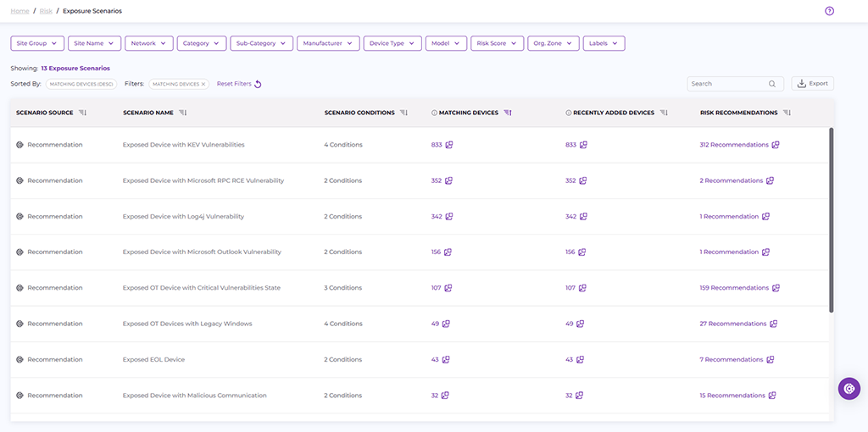Click the search magnifier icon
Screen dimensions: 868x432
click(772, 84)
